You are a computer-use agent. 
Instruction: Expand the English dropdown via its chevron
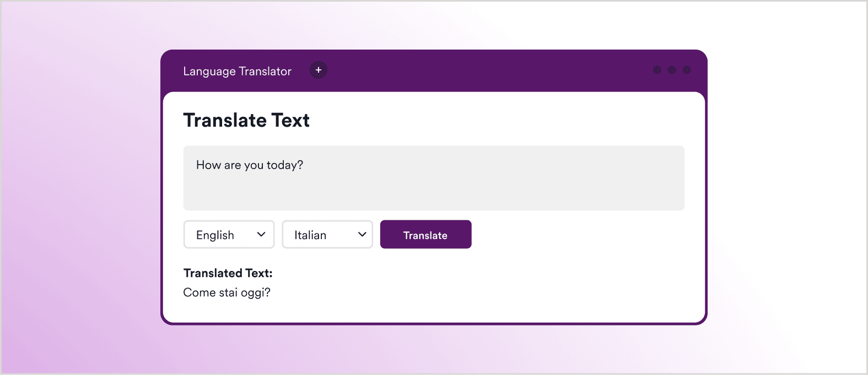pyautogui.click(x=261, y=235)
